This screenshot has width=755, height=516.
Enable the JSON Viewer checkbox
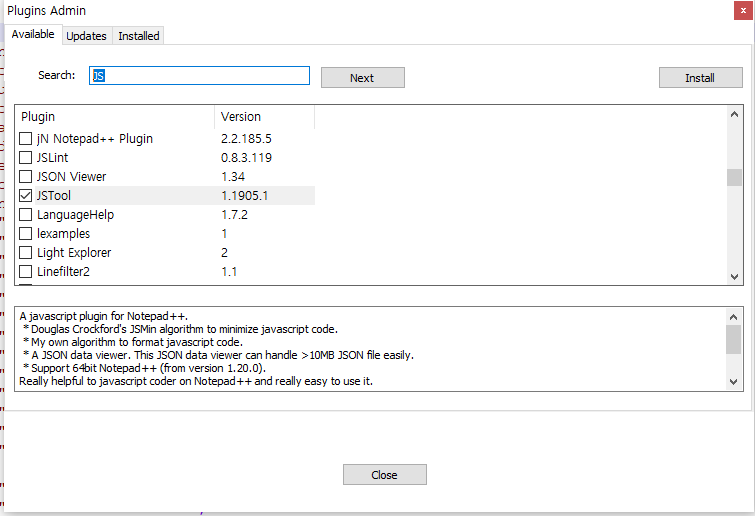click(26, 177)
